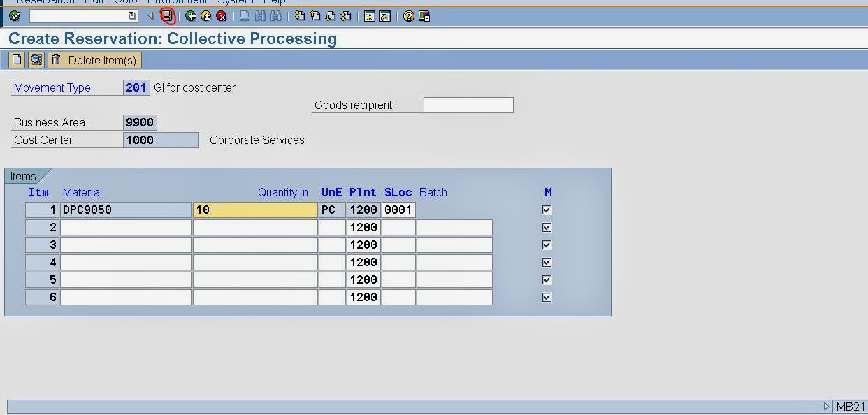The width and height of the screenshot is (868, 415).
Task: Open a new session with the create session icon
Action: (x=369, y=17)
